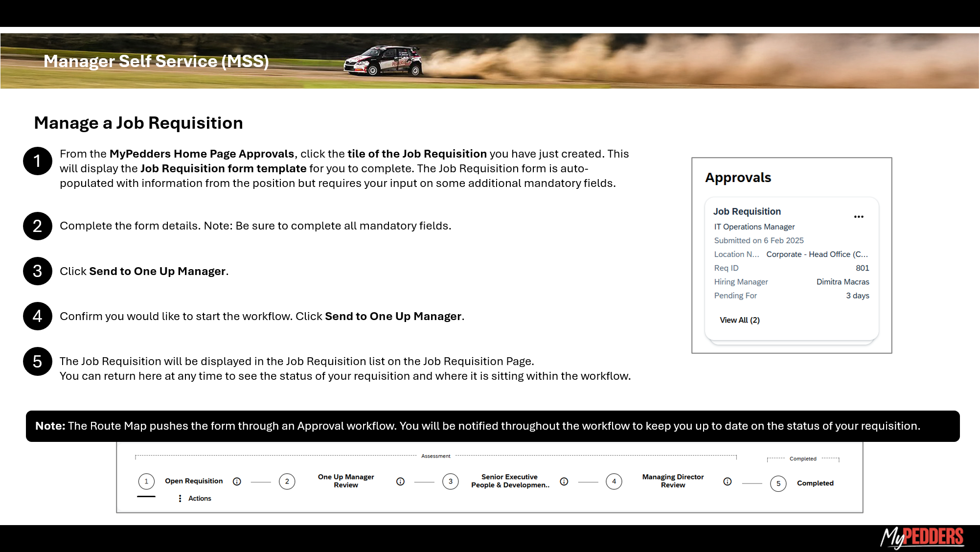Screen dimensions: 980x552
Task: Click the info icon beside Senior Executive People & Development
Action: pyautogui.click(x=564, y=482)
